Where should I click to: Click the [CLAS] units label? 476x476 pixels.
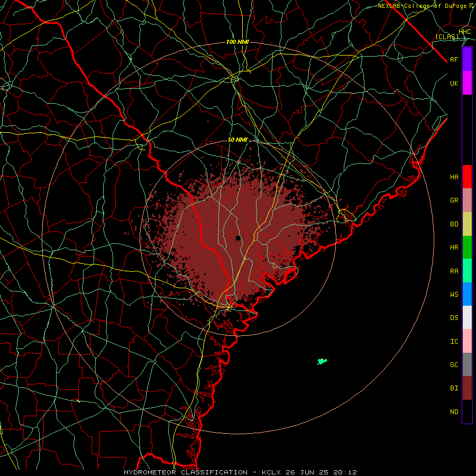[x=447, y=37]
